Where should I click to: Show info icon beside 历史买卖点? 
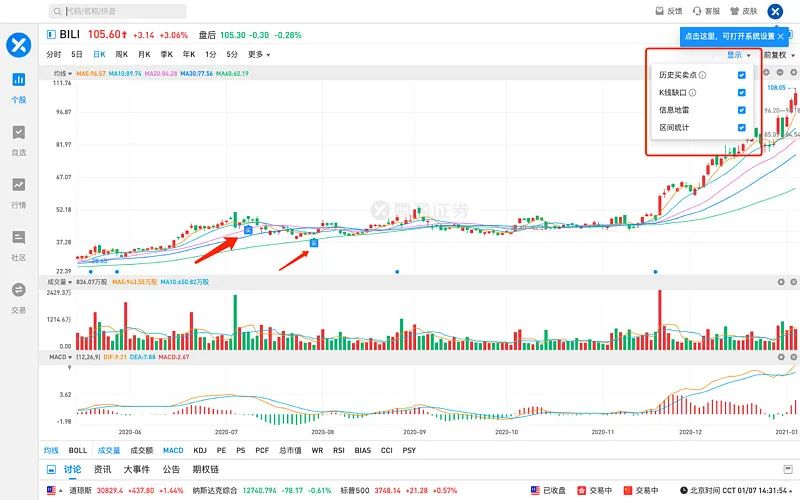click(703, 75)
